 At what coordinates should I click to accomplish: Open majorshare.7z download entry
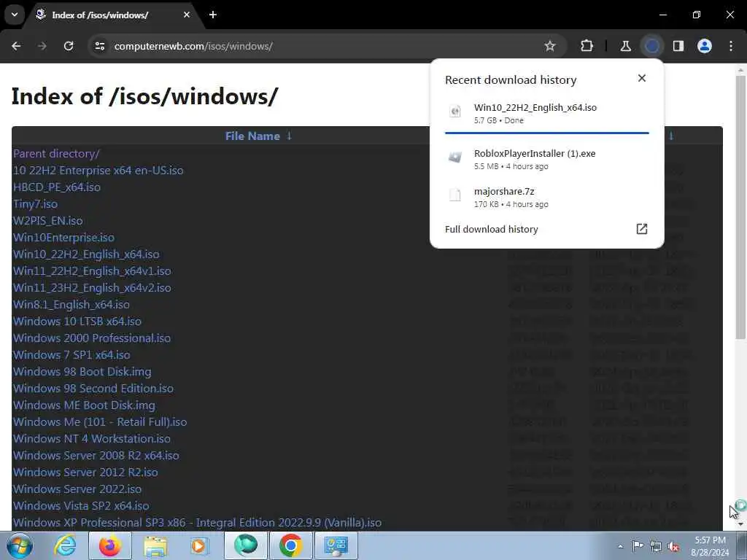pyautogui.click(x=547, y=197)
